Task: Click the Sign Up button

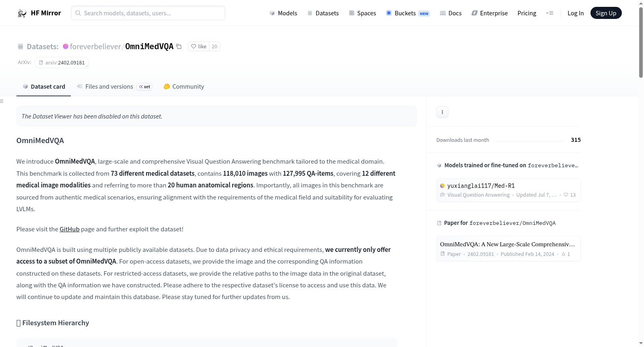Action: [x=606, y=13]
